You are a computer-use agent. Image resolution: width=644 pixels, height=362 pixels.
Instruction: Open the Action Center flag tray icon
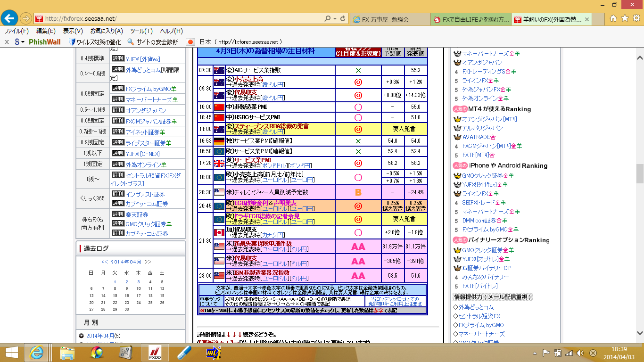coord(547,353)
